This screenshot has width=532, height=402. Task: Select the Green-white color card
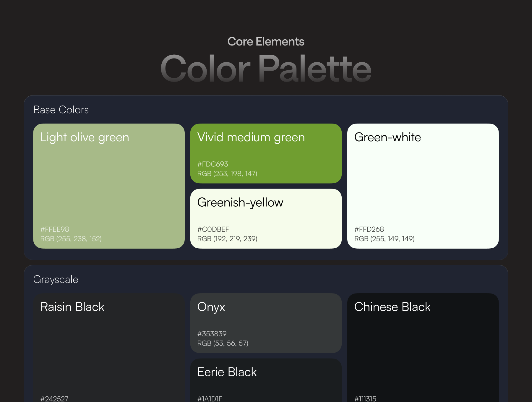[x=423, y=186]
